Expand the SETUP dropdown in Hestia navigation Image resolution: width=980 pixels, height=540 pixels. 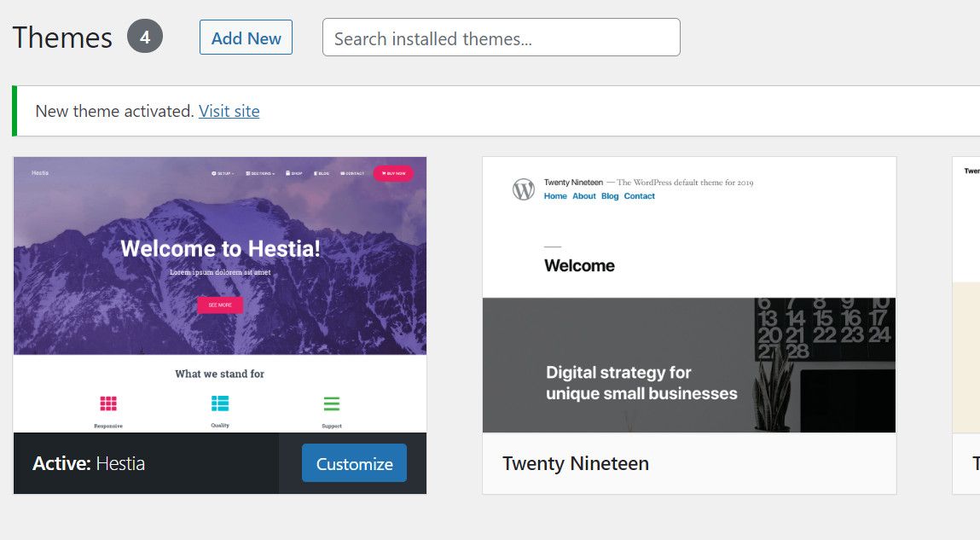pos(224,172)
